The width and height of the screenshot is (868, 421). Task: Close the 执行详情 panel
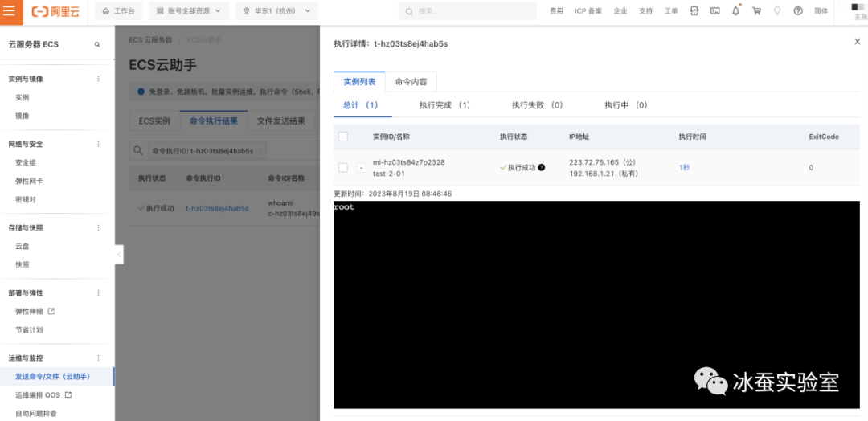(x=857, y=42)
